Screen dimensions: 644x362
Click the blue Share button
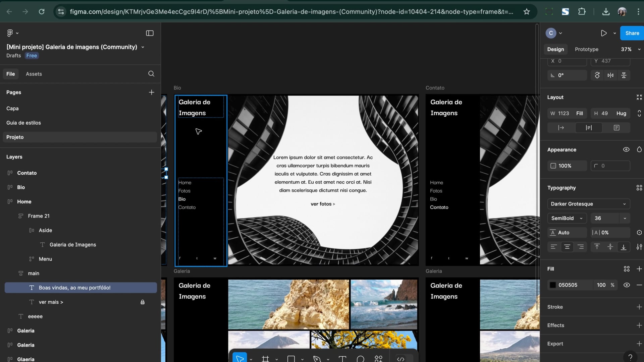click(632, 33)
